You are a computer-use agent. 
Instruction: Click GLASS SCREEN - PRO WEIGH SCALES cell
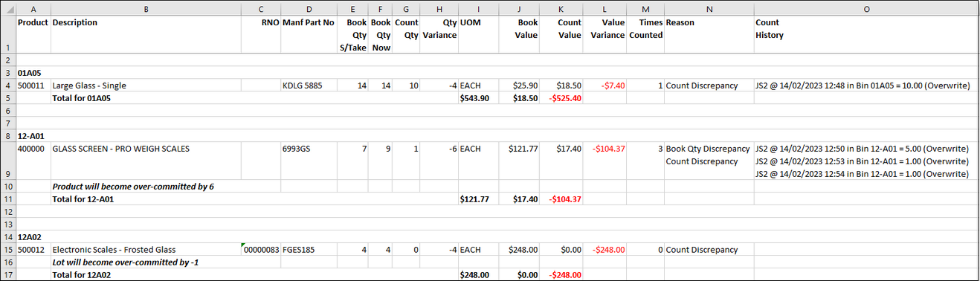(x=146, y=161)
